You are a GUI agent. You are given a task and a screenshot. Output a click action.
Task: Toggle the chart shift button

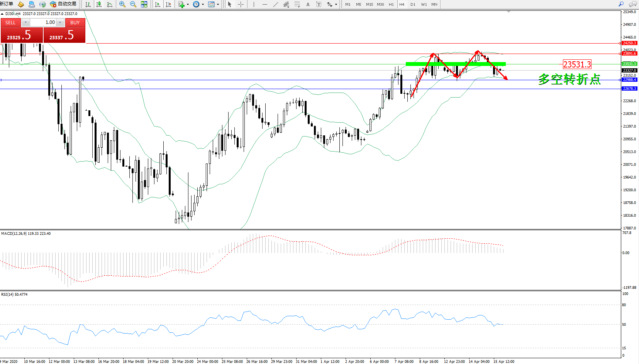[168, 4]
